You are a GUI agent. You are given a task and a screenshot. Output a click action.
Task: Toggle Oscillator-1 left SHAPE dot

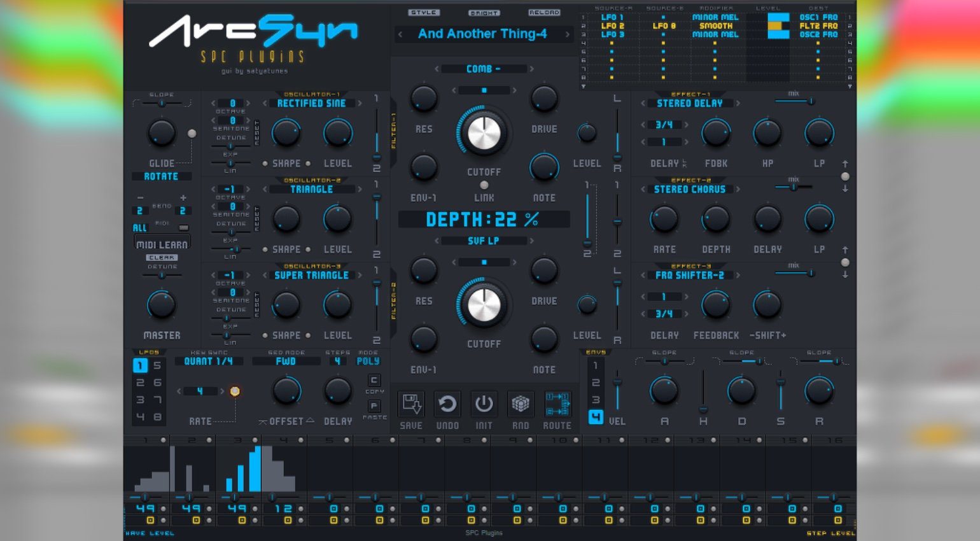click(x=265, y=164)
